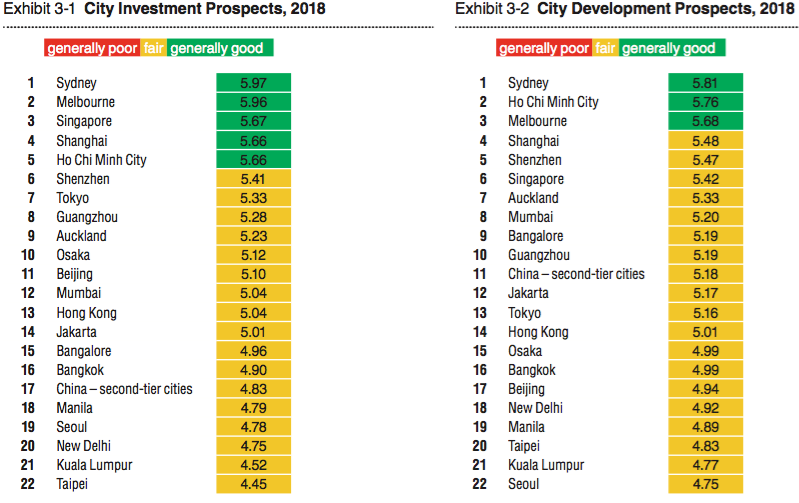
Task: Click Beijing in the Investment Prospects list
Action: point(74,275)
